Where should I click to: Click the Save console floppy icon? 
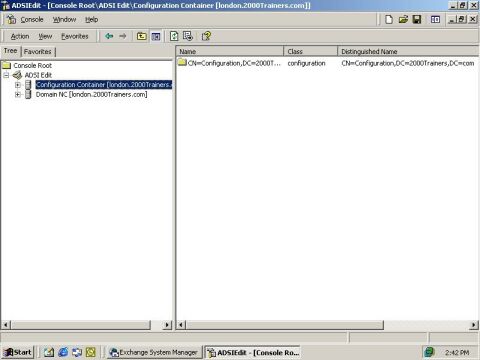(417, 19)
